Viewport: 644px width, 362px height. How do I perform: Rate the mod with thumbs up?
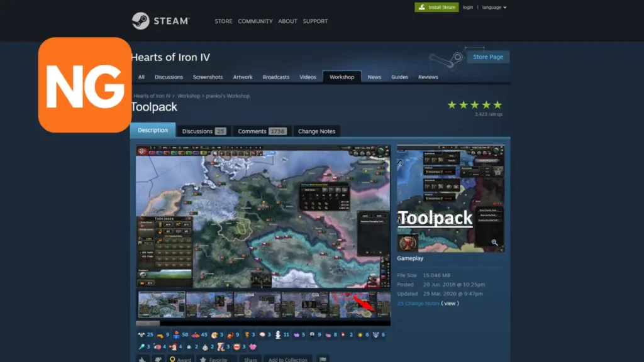pyautogui.click(x=142, y=359)
